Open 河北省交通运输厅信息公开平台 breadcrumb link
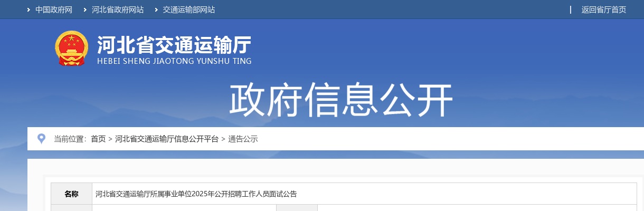The image size is (644, 211). click(x=167, y=139)
